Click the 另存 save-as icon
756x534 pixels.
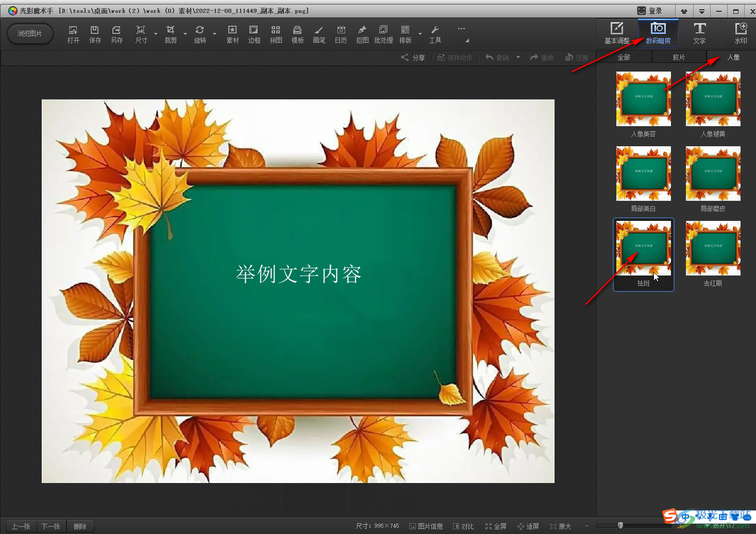click(x=117, y=35)
